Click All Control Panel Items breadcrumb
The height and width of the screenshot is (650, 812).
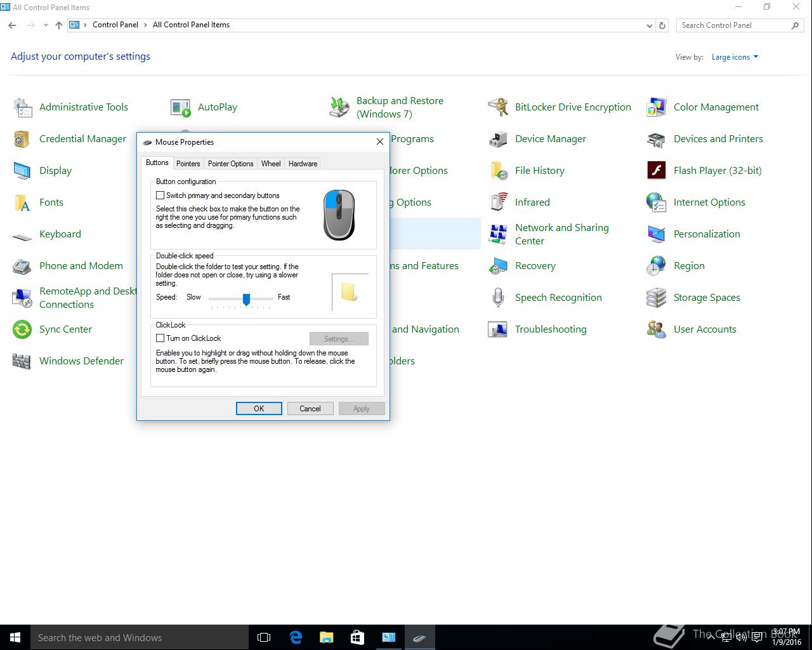click(x=191, y=25)
